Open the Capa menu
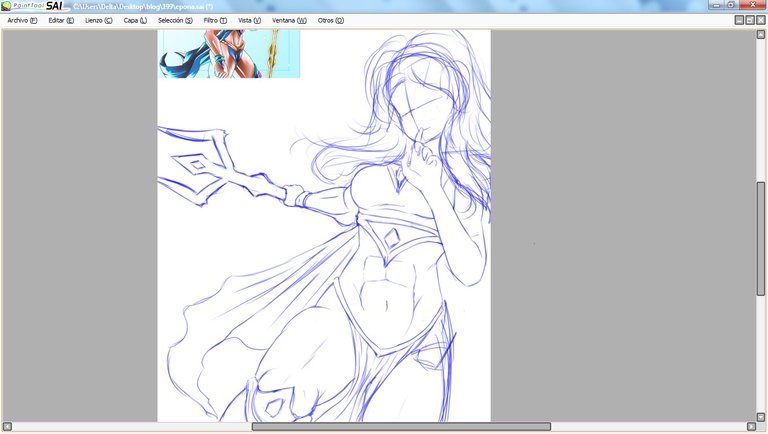Image resolution: width=768 pixels, height=434 pixels. (135, 21)
